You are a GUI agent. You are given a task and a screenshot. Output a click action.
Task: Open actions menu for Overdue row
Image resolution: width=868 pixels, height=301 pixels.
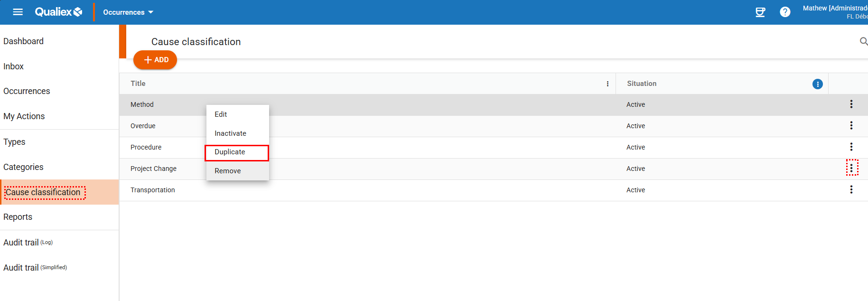[851, 125]
